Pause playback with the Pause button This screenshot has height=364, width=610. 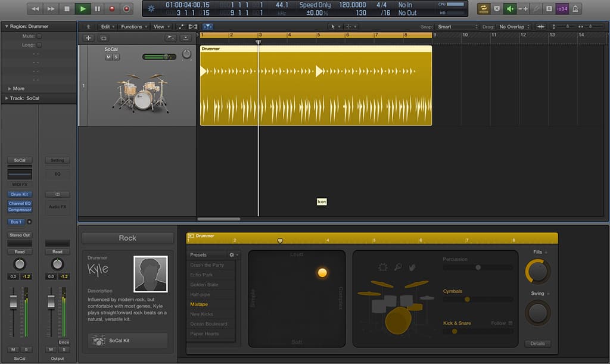97,8
